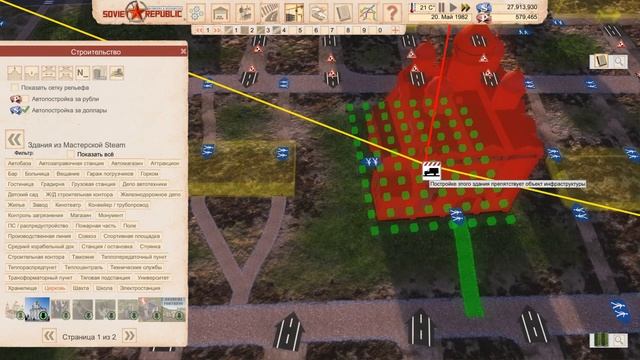Viewport: 640px width, 360px height.
Task: Click the vehicle obstruction icon on red building
Action: point(431,170)
